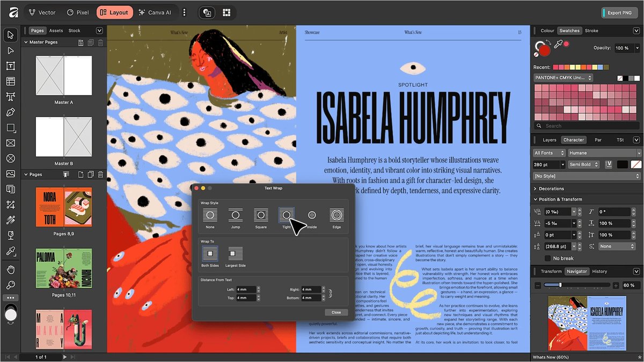Open the [No Style] character style dropdown
This screenshot has width=644, height=362.
(x=587, y=176)
